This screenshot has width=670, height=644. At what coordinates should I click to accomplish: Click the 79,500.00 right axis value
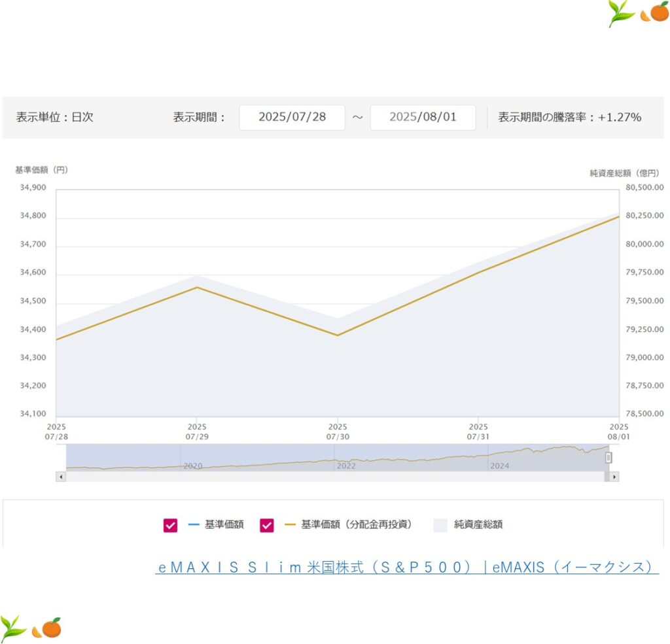pyautogui.click(x=644, y=301)
